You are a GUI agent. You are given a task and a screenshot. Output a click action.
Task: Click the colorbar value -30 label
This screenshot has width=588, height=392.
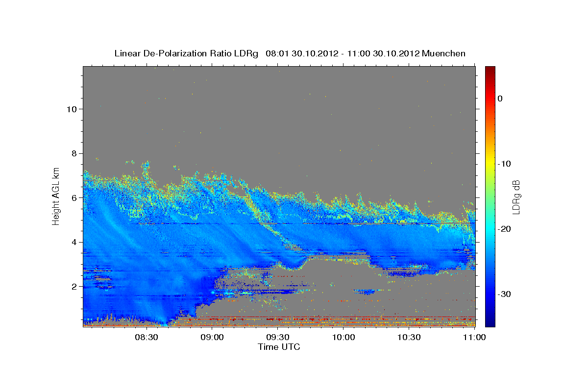pyautogui.click(x=505, y=294)
